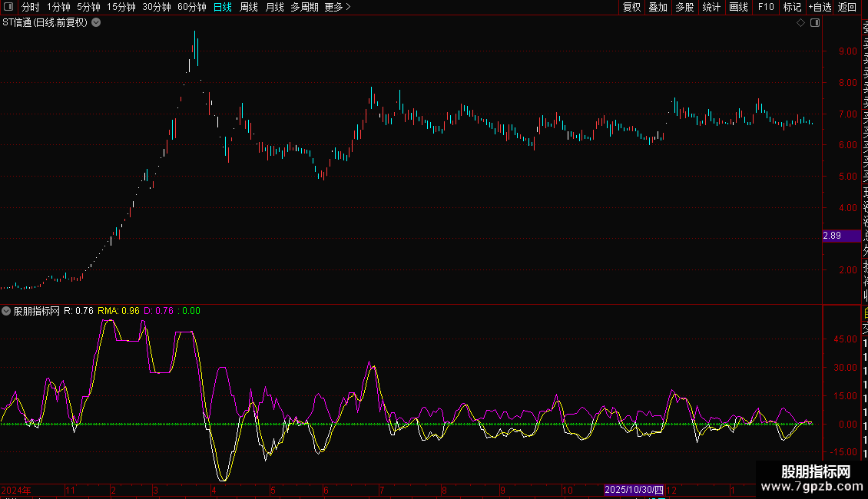868x499 pixels.
Task: Select the 2.89 price label on axis
Action: tap(841, 236)
